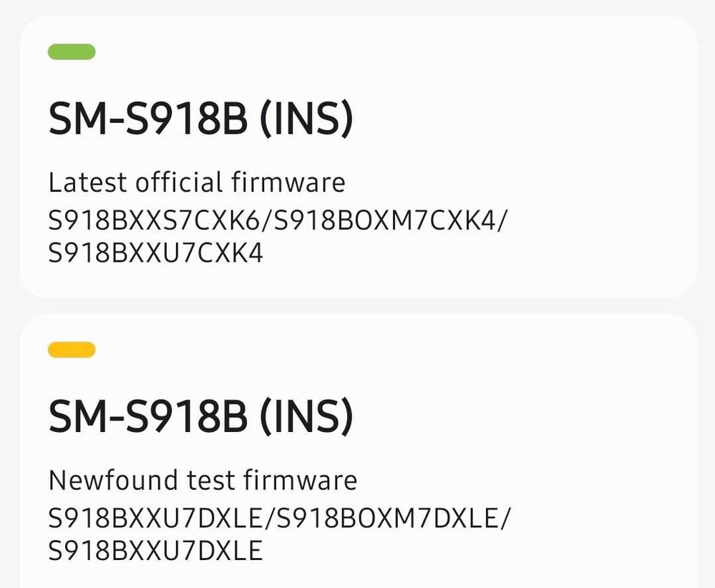Click the 'Latest official firmware' label
Screen dimensions: 715x588
pos(197,182)
